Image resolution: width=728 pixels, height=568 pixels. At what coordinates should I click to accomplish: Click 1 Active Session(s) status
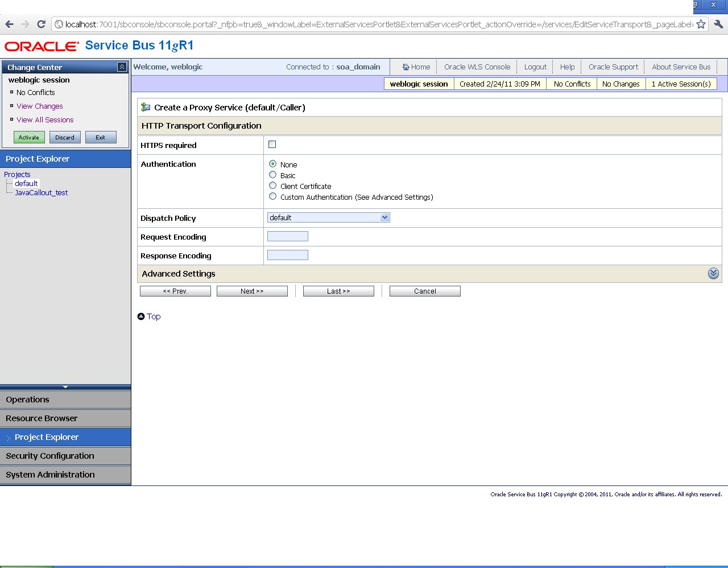(x=681, y=84)
